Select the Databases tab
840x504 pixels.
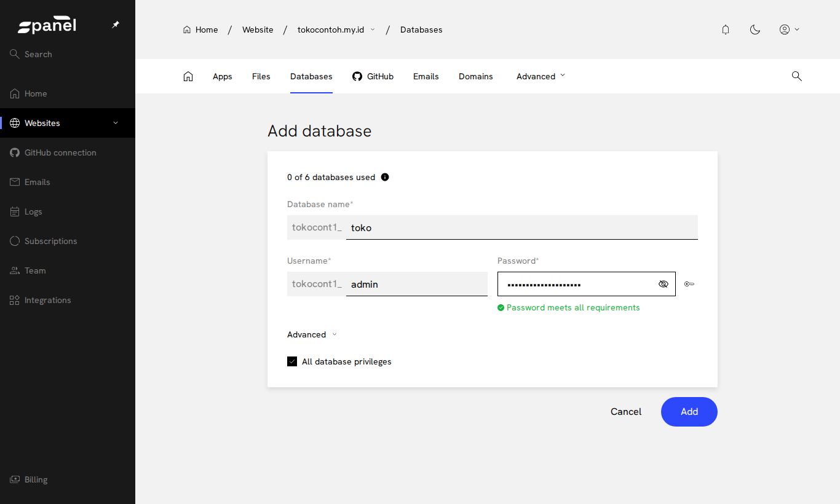click(x=311, y=76)
